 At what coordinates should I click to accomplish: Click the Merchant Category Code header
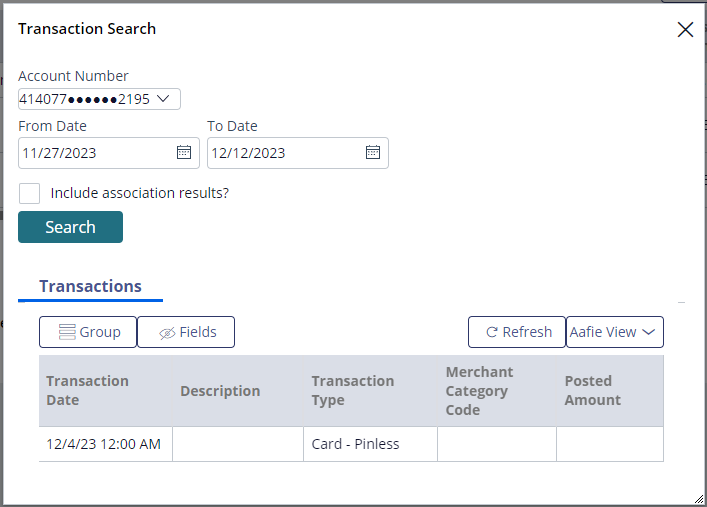[x=496, y=391]
